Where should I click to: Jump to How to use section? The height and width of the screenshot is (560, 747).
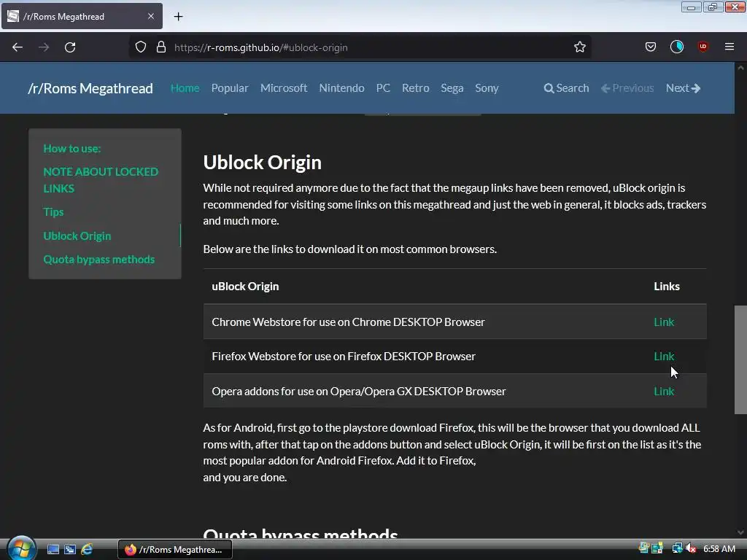coord(72,149)
